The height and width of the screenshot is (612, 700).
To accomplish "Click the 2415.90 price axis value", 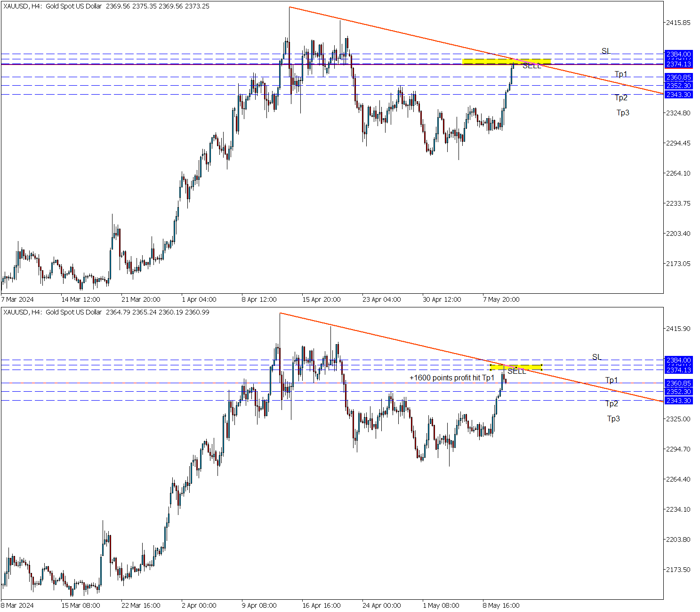I will point(678,329).
